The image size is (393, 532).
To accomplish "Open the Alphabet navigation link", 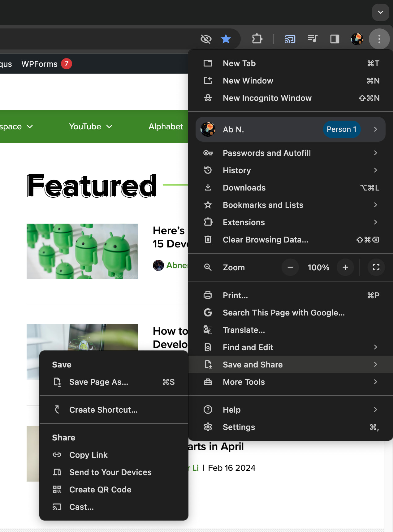I will tap(166, 127).
